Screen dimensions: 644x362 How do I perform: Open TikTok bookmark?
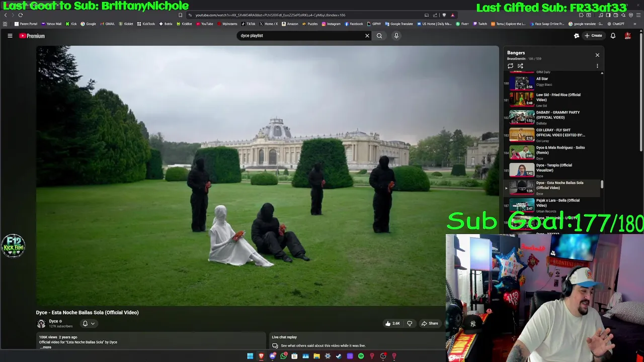point(249,24)
